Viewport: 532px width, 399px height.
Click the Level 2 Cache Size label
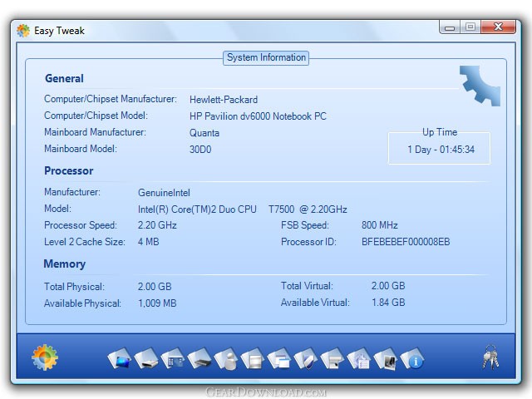coord(85,242)
